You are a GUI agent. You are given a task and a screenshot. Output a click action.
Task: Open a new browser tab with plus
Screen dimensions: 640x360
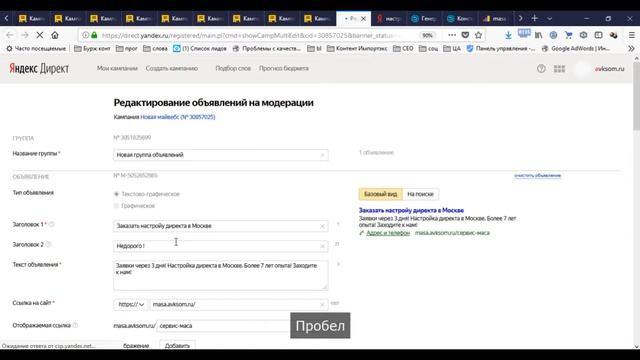tap(535, 18)
